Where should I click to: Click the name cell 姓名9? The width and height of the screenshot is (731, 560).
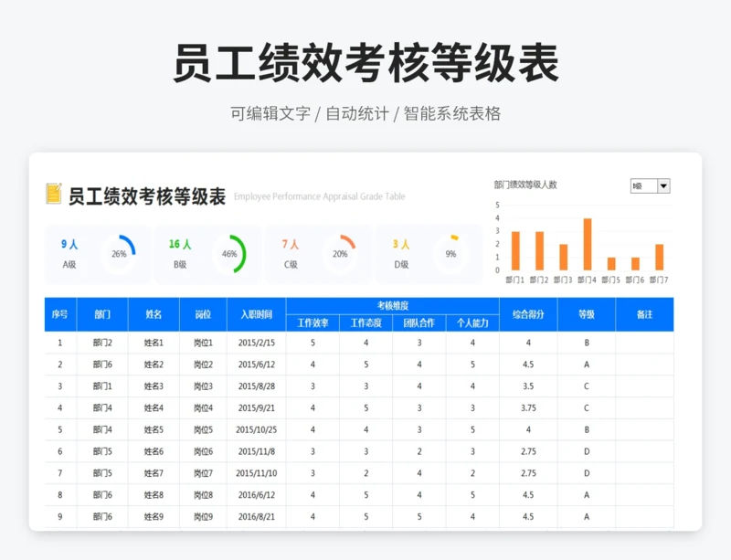pos(154,517)
